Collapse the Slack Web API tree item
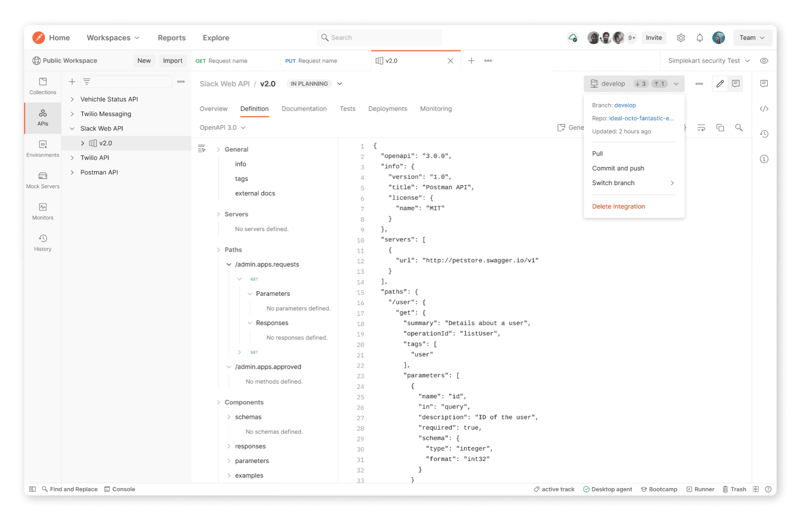The image size is (812, 513). (x=72, y=128)
